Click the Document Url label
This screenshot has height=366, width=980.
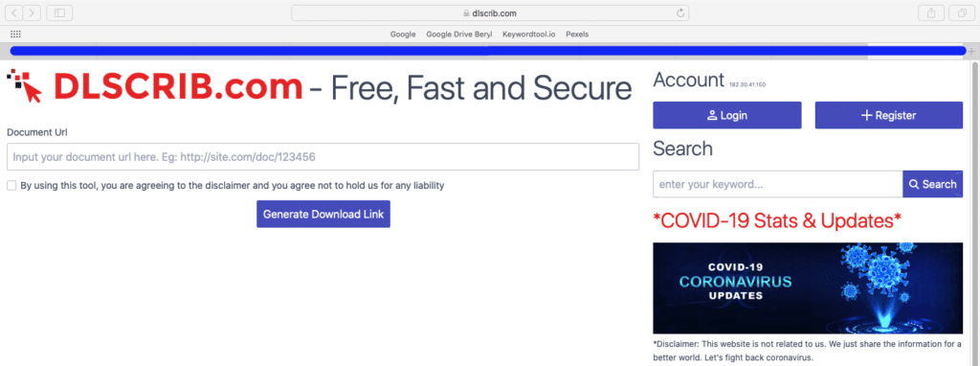(x=37, y=132)
